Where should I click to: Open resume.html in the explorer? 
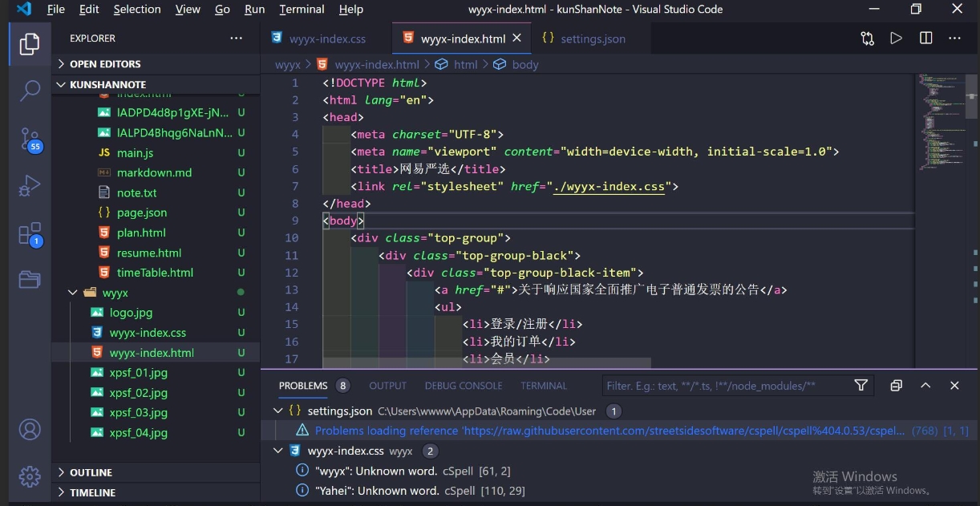click(149, 253)
